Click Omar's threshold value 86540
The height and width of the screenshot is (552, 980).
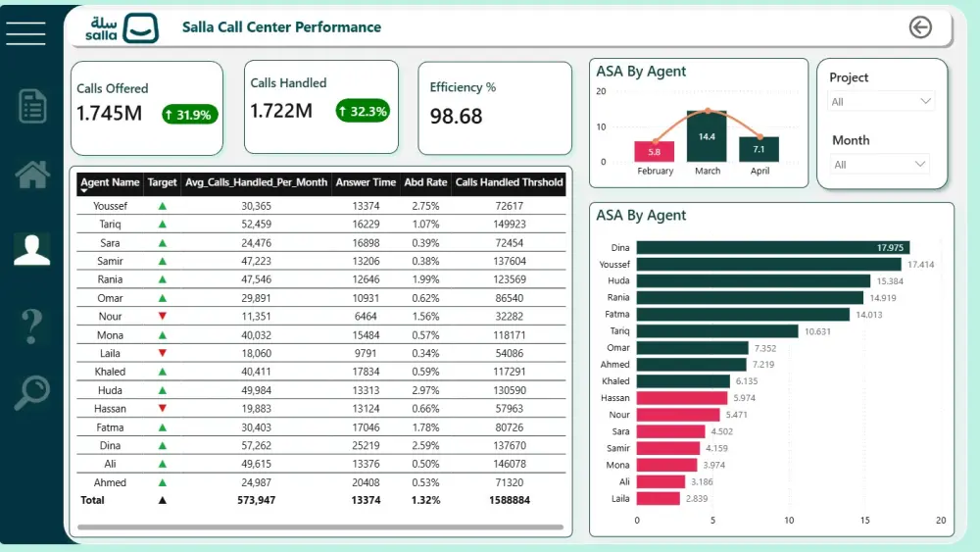(x=510, y=298)
